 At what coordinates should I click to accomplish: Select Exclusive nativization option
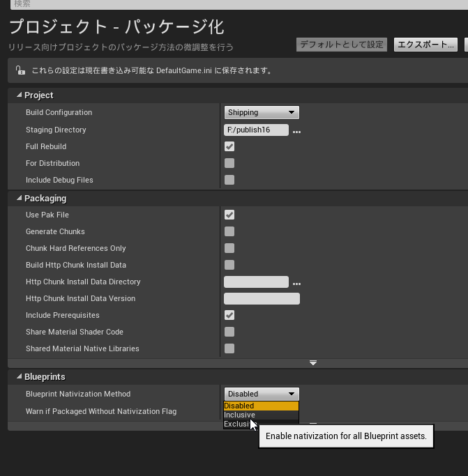(261, 424)
